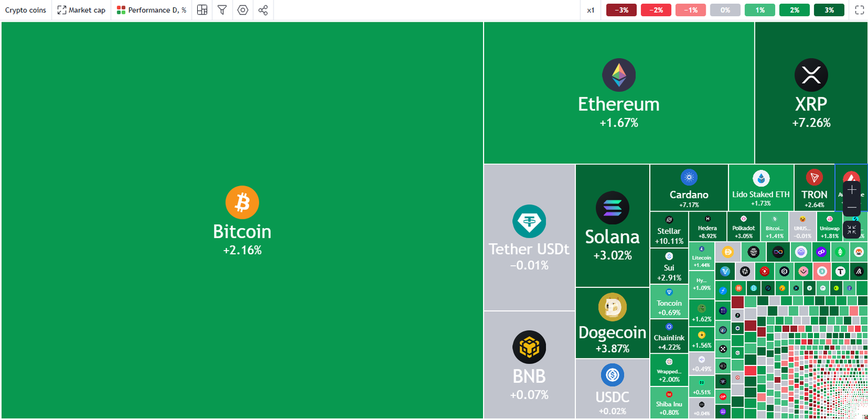Select the Ethereum tile
This screenshot has width=868, height=420.
click(618, 93)
